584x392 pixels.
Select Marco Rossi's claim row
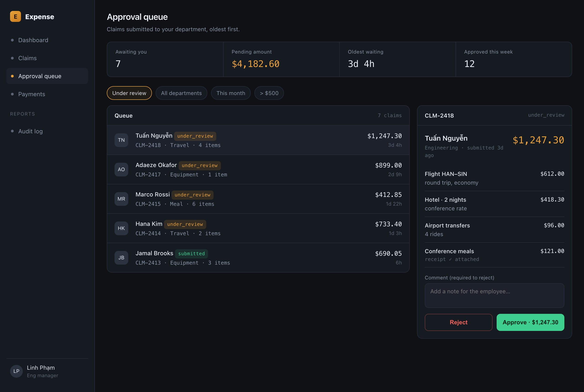click(x=258, y=199)
